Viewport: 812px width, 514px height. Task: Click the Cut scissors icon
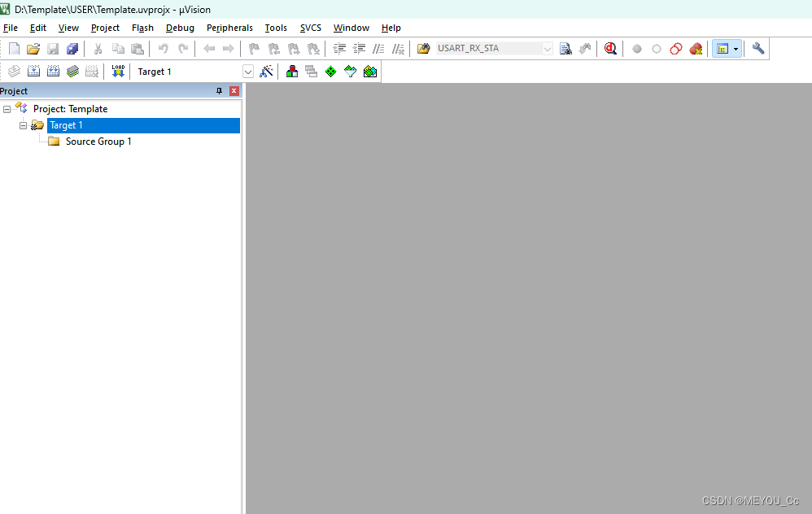point(98,49)
